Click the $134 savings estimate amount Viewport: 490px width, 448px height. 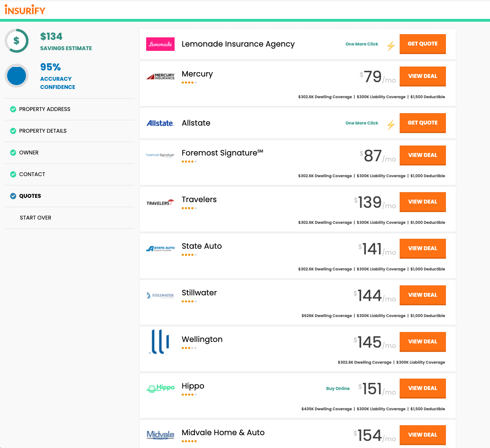click(x=51, y=37)
